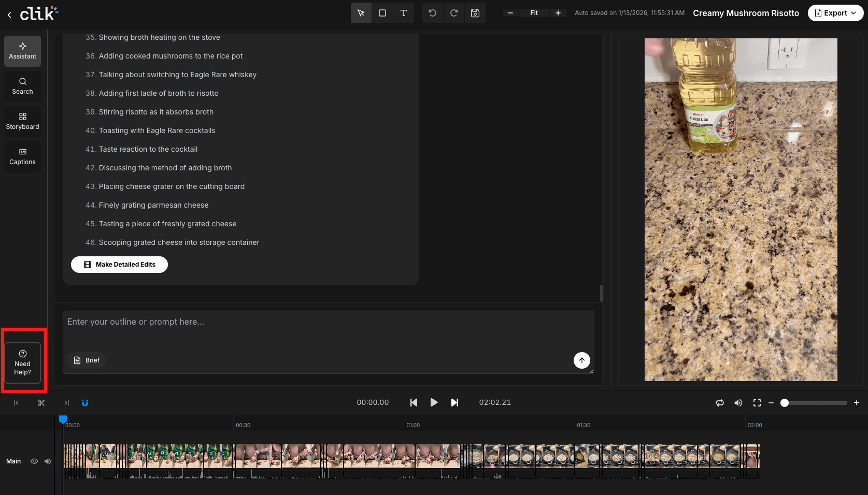Click Make Detailed Edits button
868x495 pixels.
(x=119, y=265)
